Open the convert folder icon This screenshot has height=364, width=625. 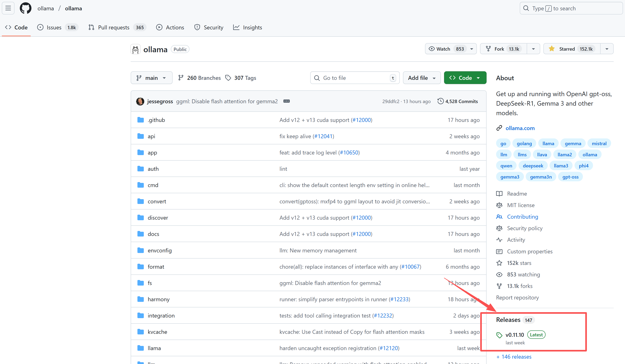tap(141, 201)
